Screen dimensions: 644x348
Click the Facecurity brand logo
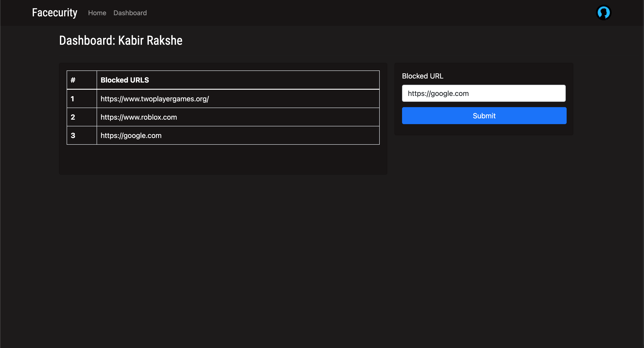[55, 13]
